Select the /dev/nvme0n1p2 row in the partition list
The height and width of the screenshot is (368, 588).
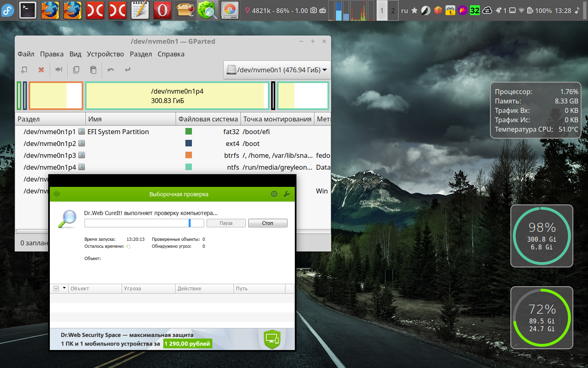(x=50, y=144)
